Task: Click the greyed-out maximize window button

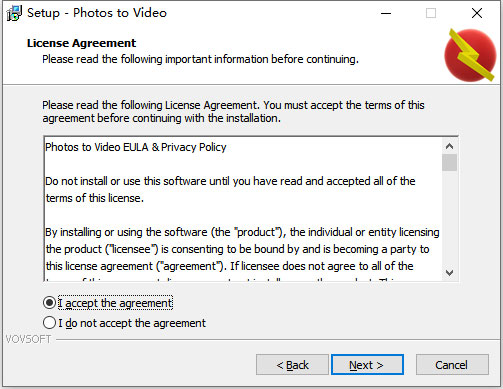Action: click(431, 13)
